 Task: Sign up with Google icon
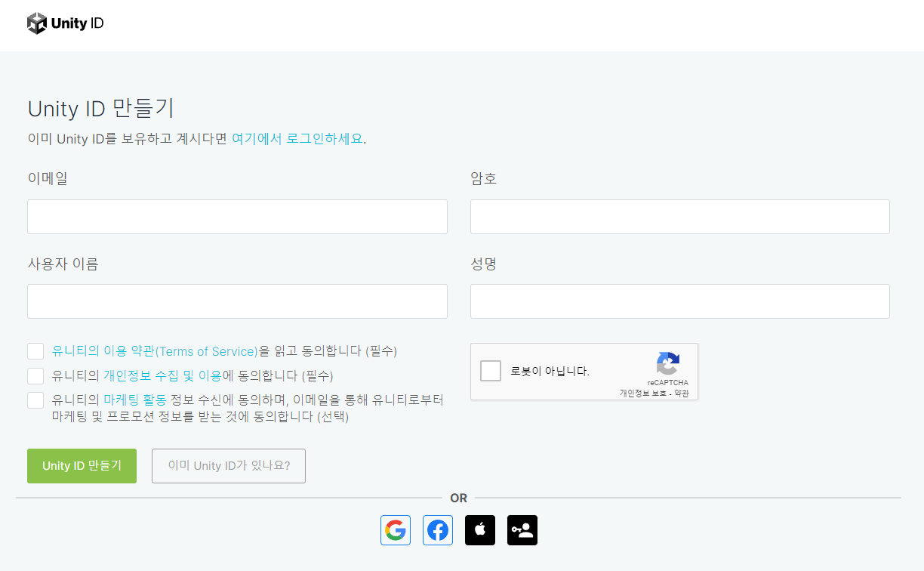(396, 530)
